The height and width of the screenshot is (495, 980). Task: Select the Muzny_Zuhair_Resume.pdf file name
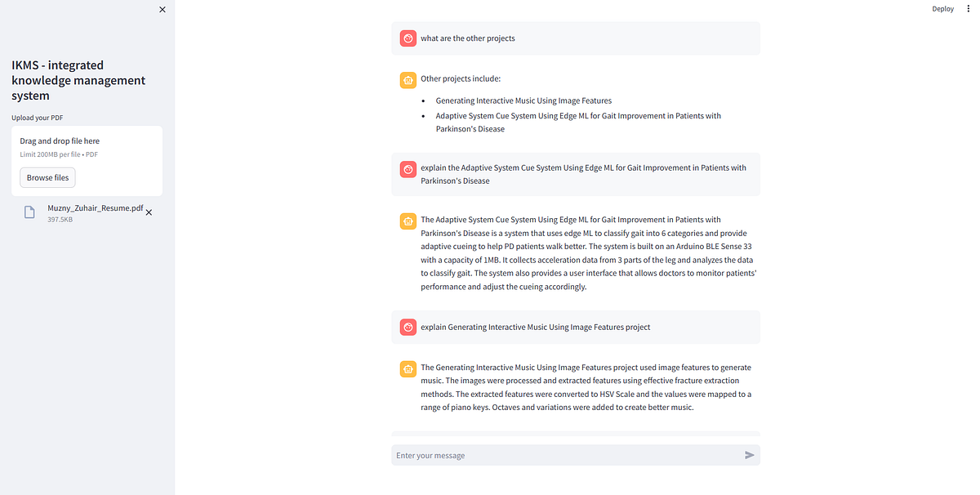click(95, 208)
